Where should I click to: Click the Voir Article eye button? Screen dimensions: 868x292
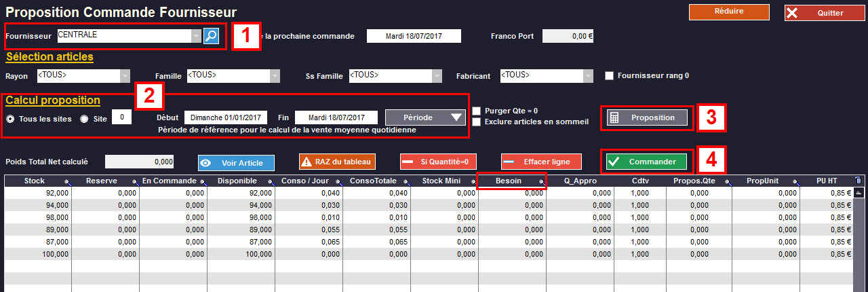(x=236, y=162)
